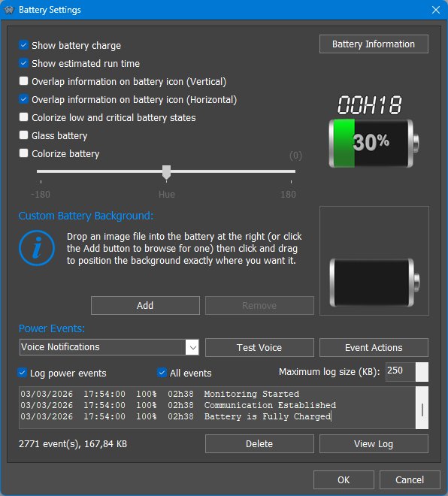Image resolution: width=448 pixels, height=496 pixels.
Task: Click the blue info icon
Action: [x=37, y=248]
